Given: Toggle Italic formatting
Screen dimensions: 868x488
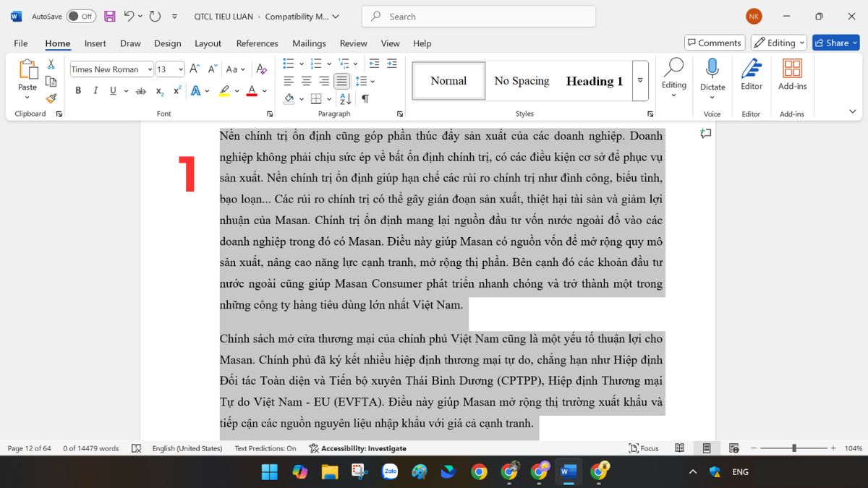Looking at the screenshot, I should pyautogui.click(x=95, y=91).
